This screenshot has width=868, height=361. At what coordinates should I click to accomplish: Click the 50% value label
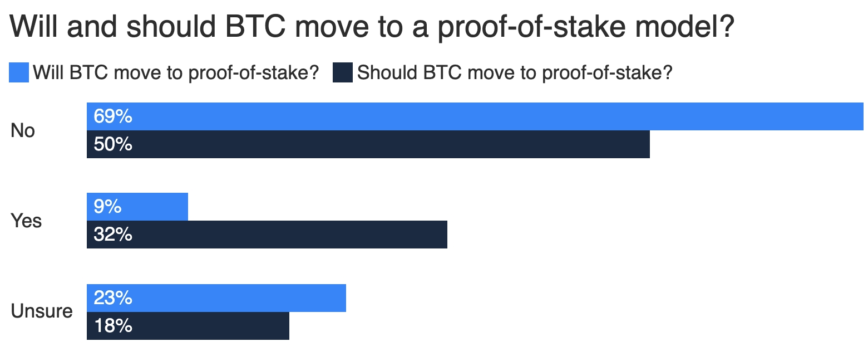113,144
